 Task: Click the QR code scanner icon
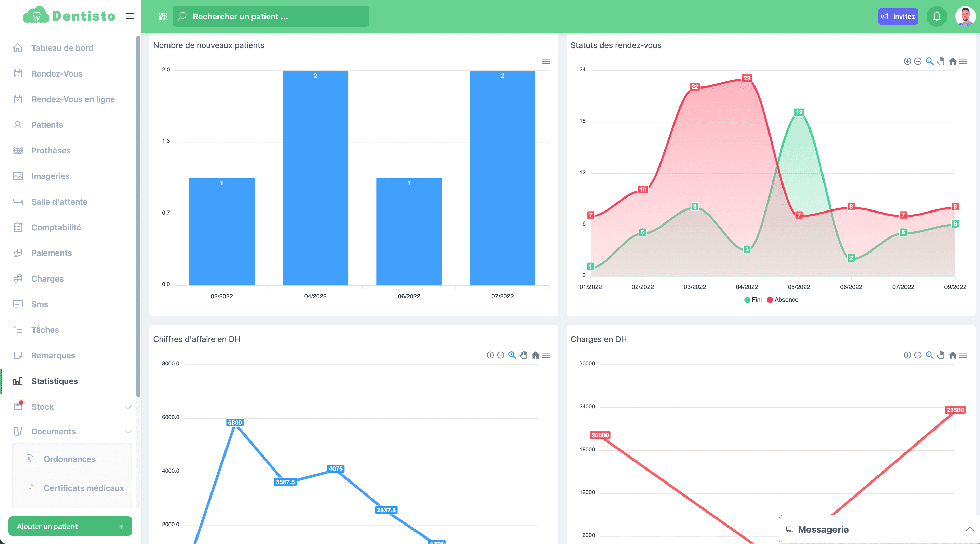(x=162, y=16)
